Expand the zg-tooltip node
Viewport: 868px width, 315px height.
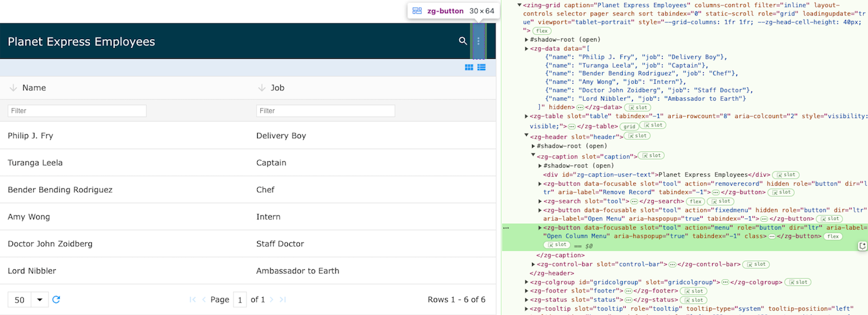tap(527, 309)
